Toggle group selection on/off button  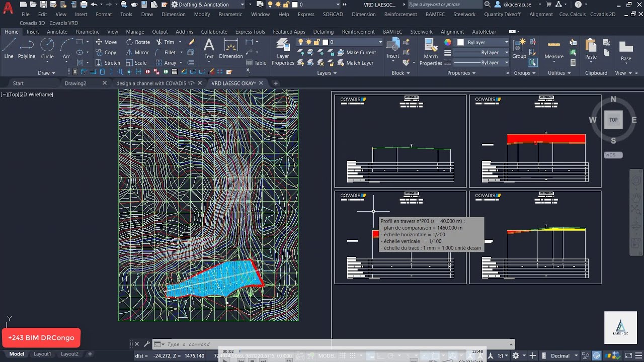[533, 63]
